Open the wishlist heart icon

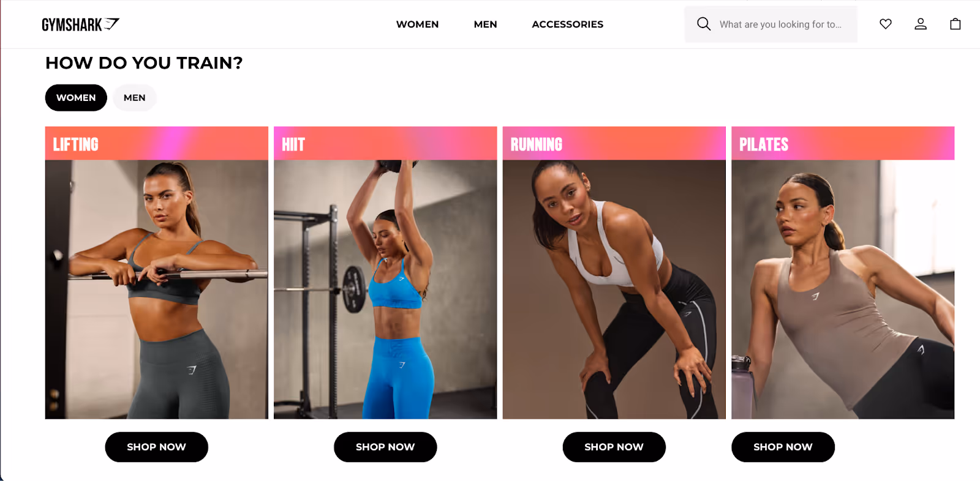pos(886,24)
